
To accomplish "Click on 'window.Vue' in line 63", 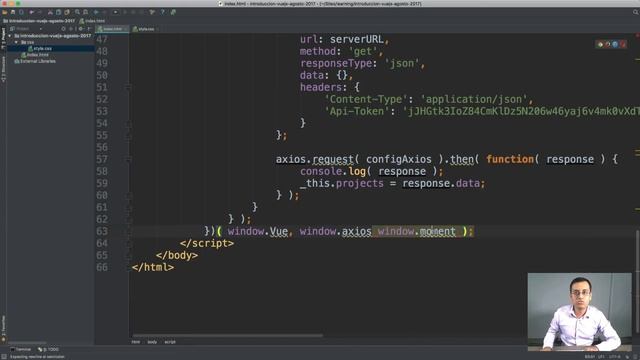I will [258, 231].
